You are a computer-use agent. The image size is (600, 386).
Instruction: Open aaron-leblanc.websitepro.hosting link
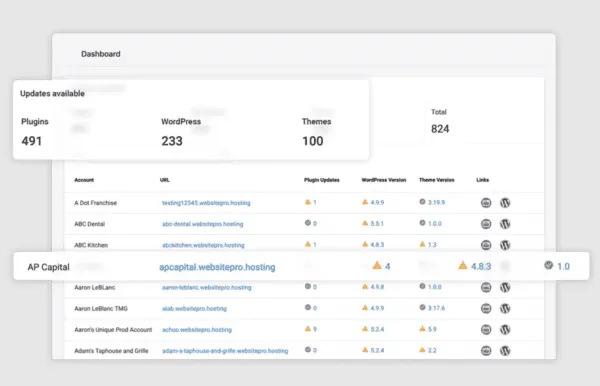[207, 287]
